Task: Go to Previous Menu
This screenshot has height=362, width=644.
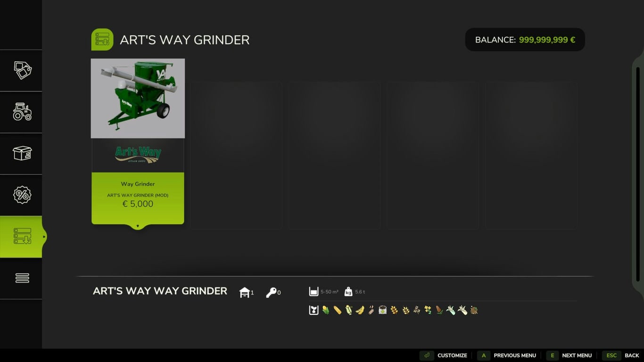Action: [507, 355]
